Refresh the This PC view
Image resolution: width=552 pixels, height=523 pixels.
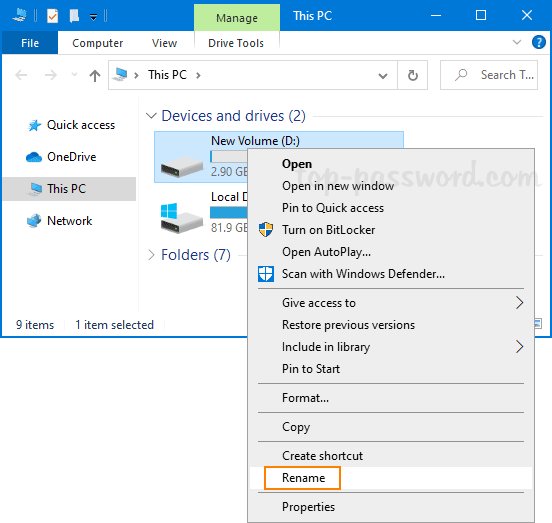413,75
